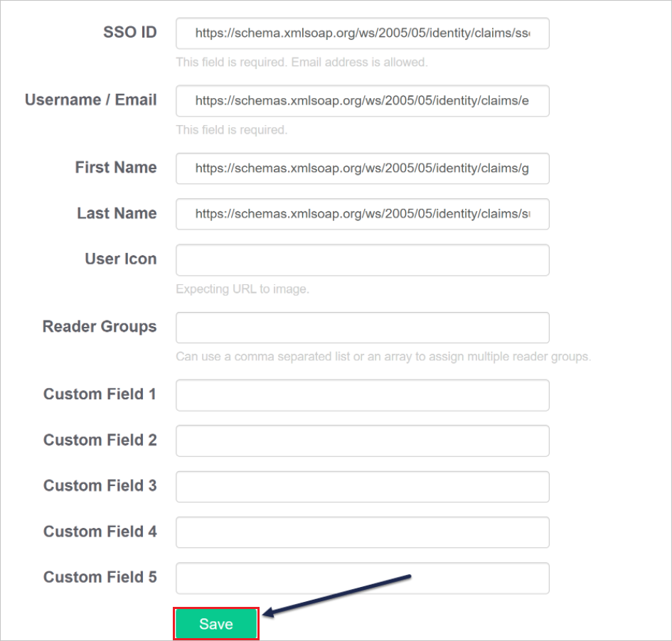Select the Custom Field 2 input
672x641 pixels.
pyautogui.click(x=362, y=441)
